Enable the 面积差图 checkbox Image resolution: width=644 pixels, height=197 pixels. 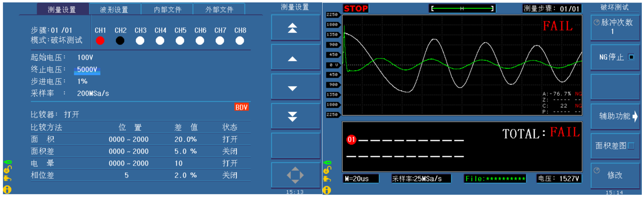click(x=631, y=146)
